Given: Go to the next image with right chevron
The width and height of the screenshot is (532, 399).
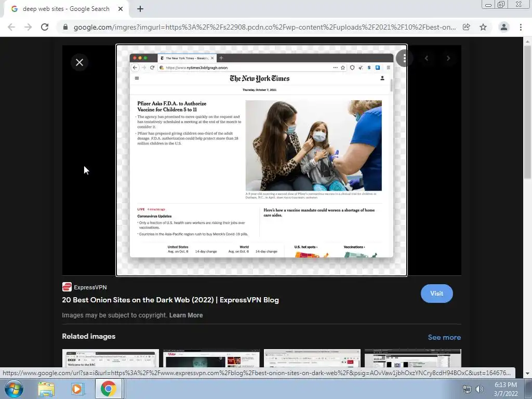Looking at the screenshot, I should coord(448,58).
